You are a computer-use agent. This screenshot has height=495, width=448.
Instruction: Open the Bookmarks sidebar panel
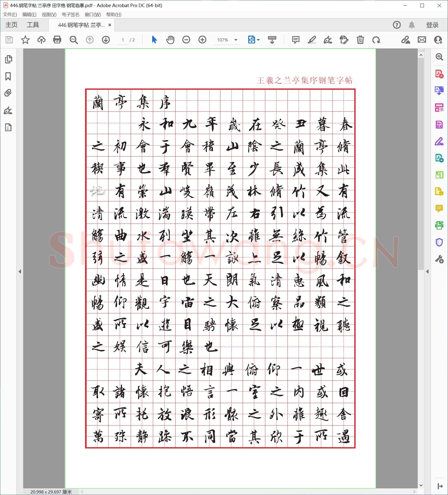(8, 76)
